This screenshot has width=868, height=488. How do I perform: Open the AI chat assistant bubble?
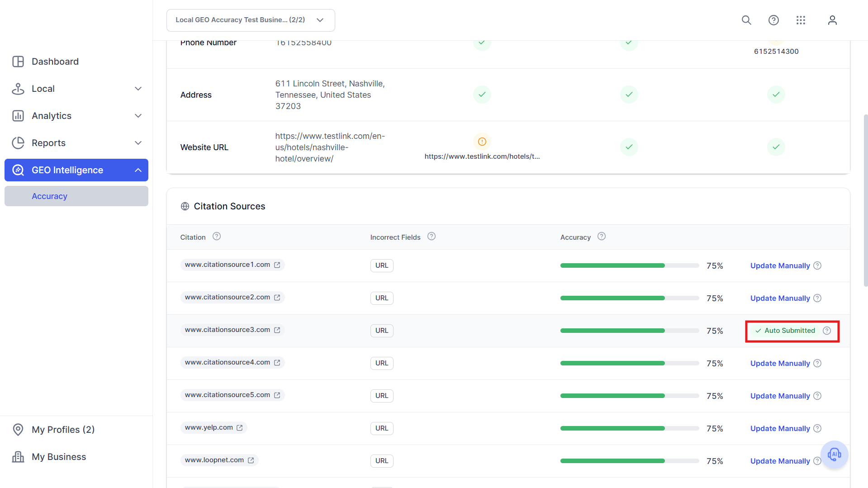[834, 454]
